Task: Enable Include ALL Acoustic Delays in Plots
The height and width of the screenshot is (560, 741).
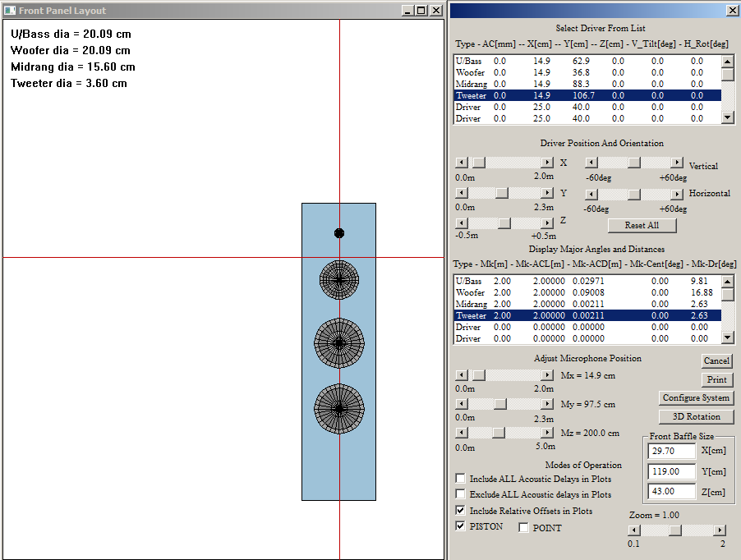Action: point(460,479)
